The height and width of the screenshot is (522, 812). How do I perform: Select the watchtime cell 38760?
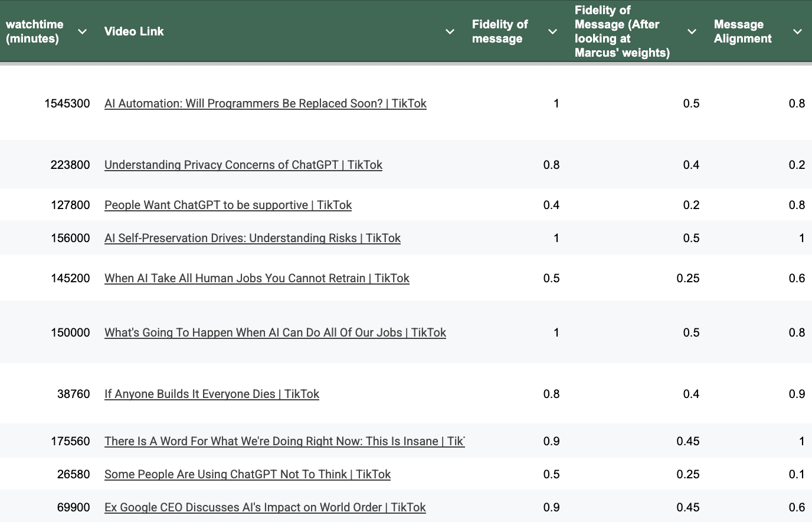[x=74, y=394]
